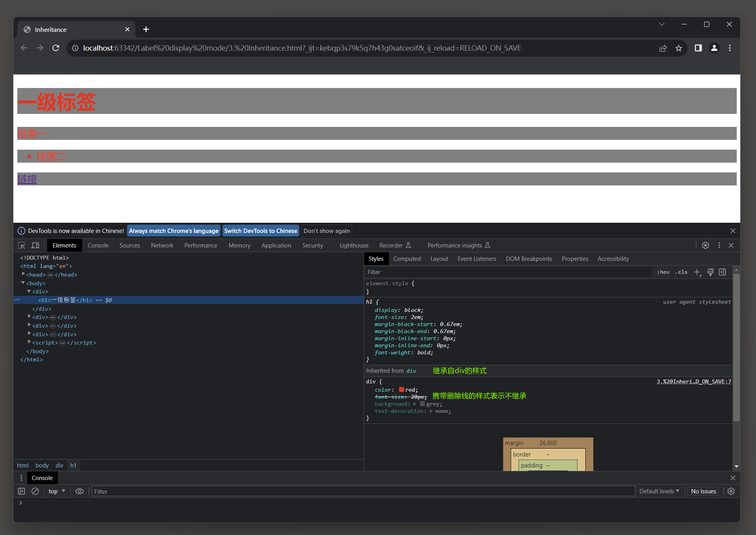This screenshot has width=756, height=535.
Task: Add new style rule plus icon
Action: tap(697, 272)
